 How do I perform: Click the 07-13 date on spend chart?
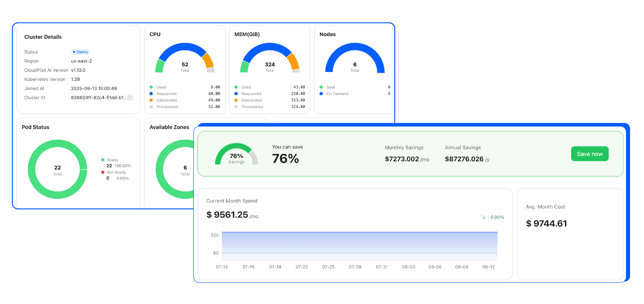point(222,267)
